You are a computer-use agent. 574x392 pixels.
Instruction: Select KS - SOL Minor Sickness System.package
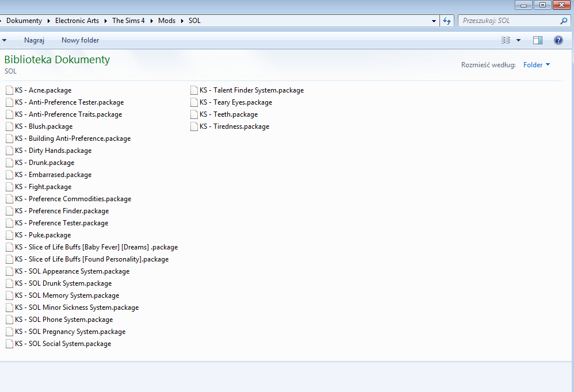(72, 308)
